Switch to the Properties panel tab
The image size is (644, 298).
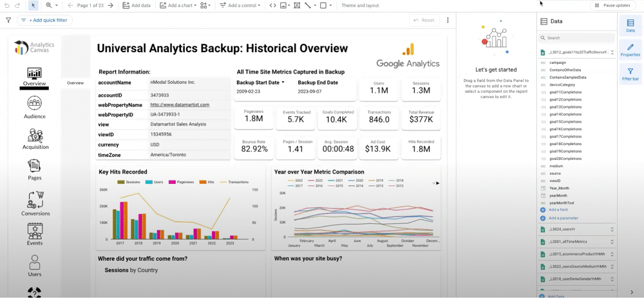coord(630,50)
